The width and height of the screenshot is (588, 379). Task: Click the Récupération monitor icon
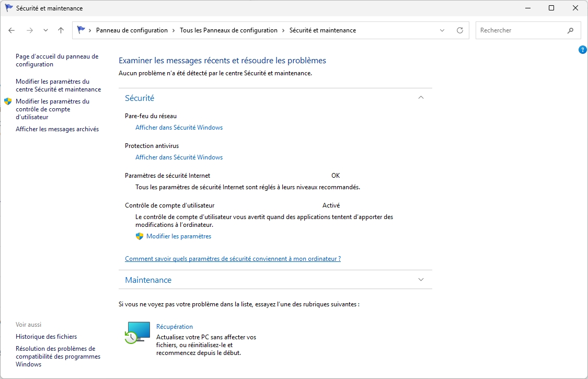tap(137, 332)
